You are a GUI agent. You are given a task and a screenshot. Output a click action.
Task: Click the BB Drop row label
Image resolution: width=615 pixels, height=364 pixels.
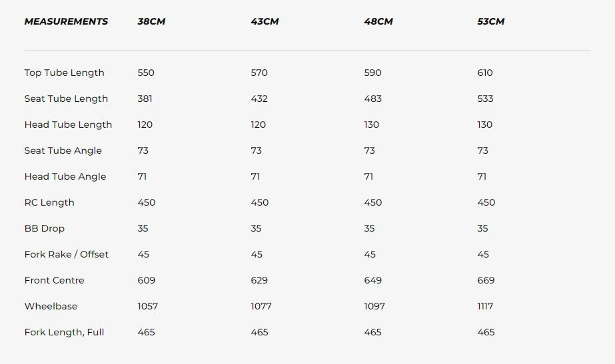tap(45, 228)
